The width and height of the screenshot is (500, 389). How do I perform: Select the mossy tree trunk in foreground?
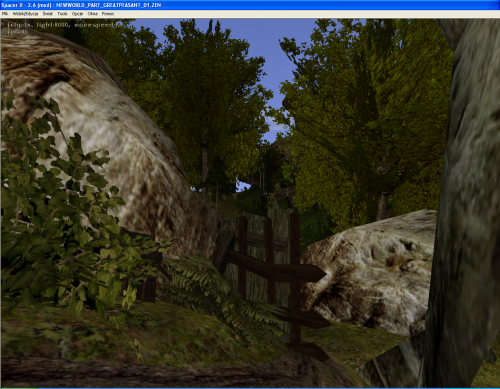tap(467, 207)
